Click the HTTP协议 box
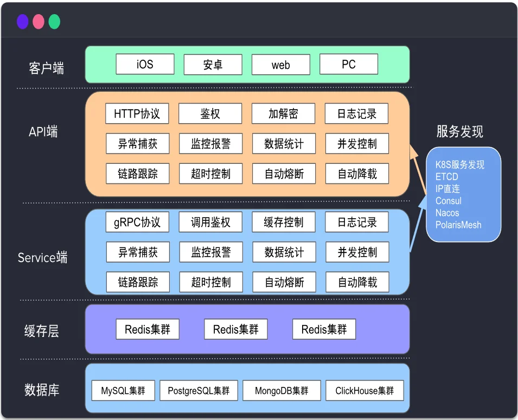 [x=137, y=113]
